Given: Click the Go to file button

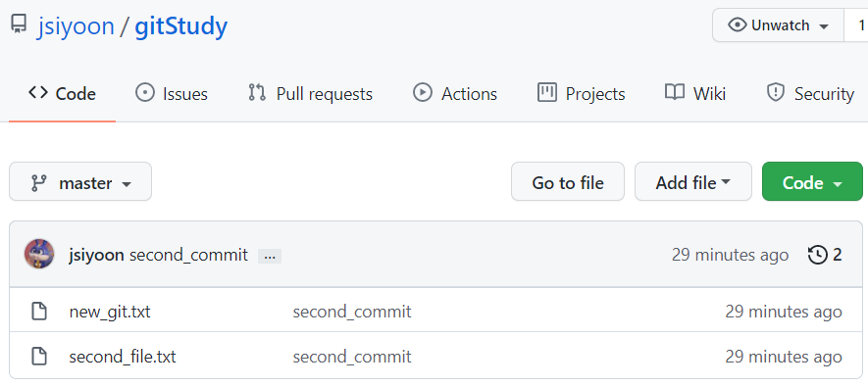Looking at the screenshot, I should point(568,181).
